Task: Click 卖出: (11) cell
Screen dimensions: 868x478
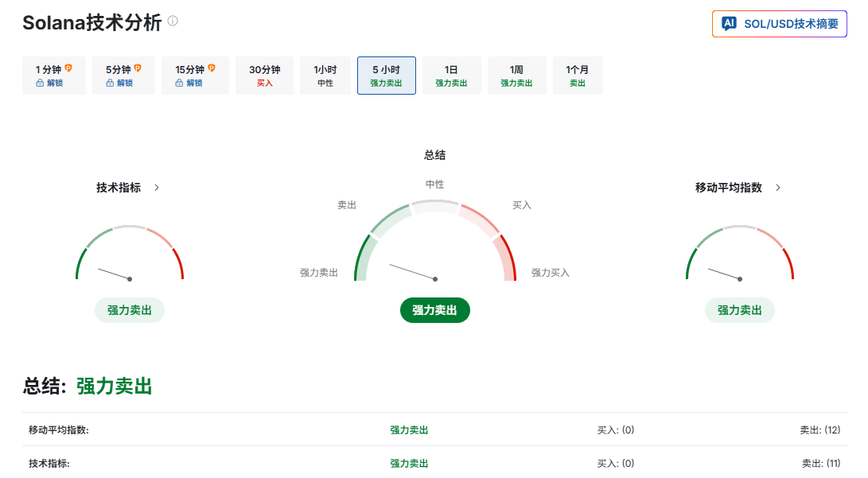Action: pos(822,464)
